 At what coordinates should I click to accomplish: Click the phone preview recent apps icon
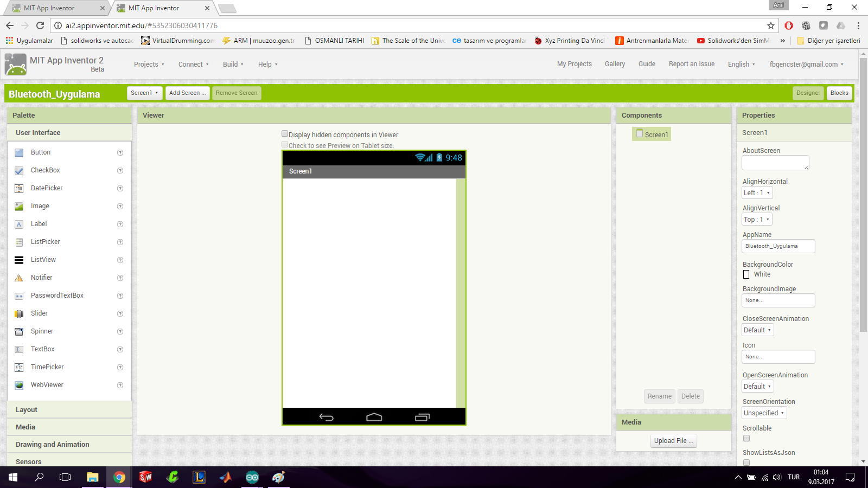pyautogui.click(x=422, y=417)
